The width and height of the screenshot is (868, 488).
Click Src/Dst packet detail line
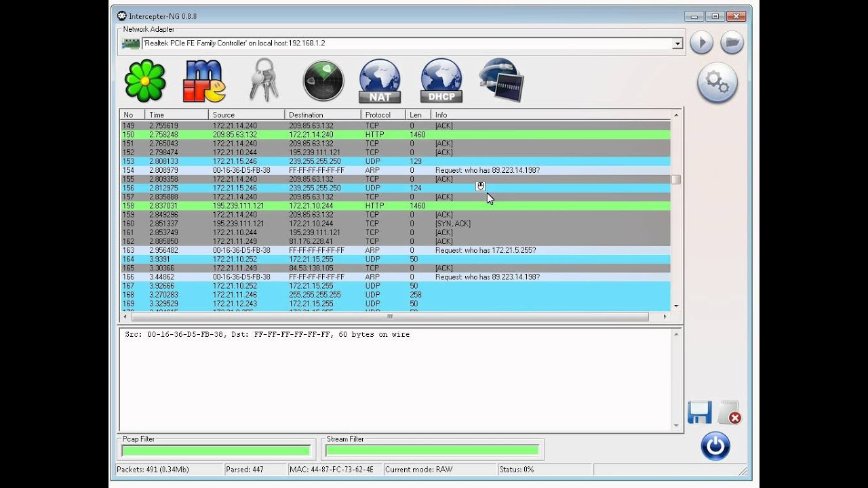[x=267, y=335]
